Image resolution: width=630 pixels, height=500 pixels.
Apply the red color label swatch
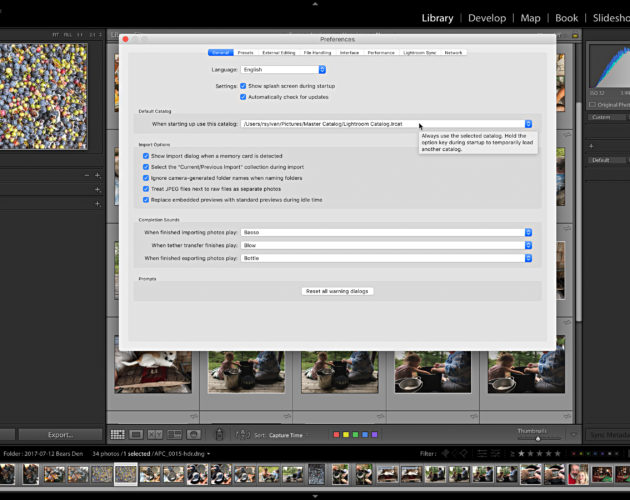337,434
